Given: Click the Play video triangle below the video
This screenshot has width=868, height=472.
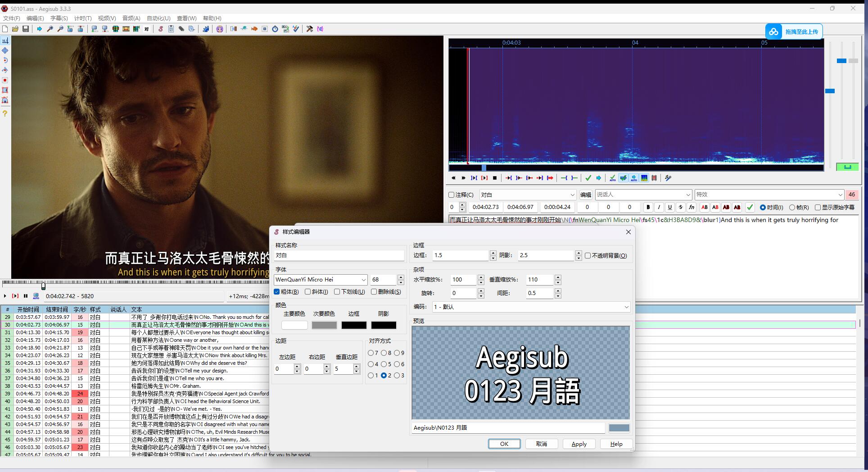Looking at the screenshot, I should click(5, 296).
